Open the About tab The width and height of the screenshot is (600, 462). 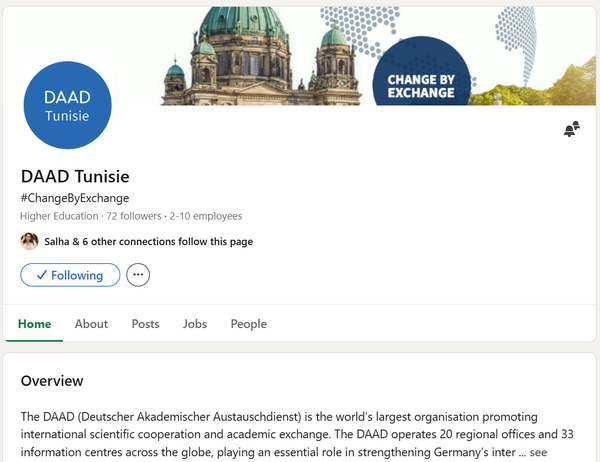click(x=91, y=324)
